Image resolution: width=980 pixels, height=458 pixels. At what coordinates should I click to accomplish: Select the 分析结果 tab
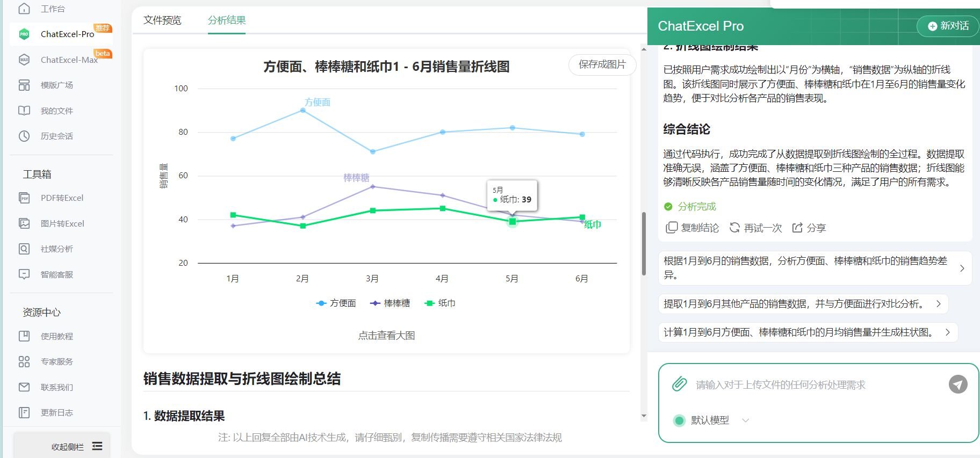click(227, 20)
